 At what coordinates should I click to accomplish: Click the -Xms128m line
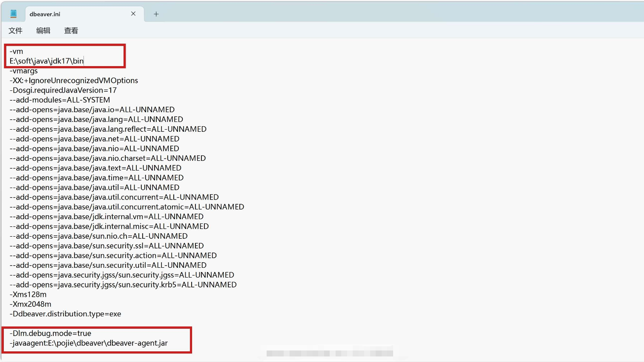(x=28, y=295)
